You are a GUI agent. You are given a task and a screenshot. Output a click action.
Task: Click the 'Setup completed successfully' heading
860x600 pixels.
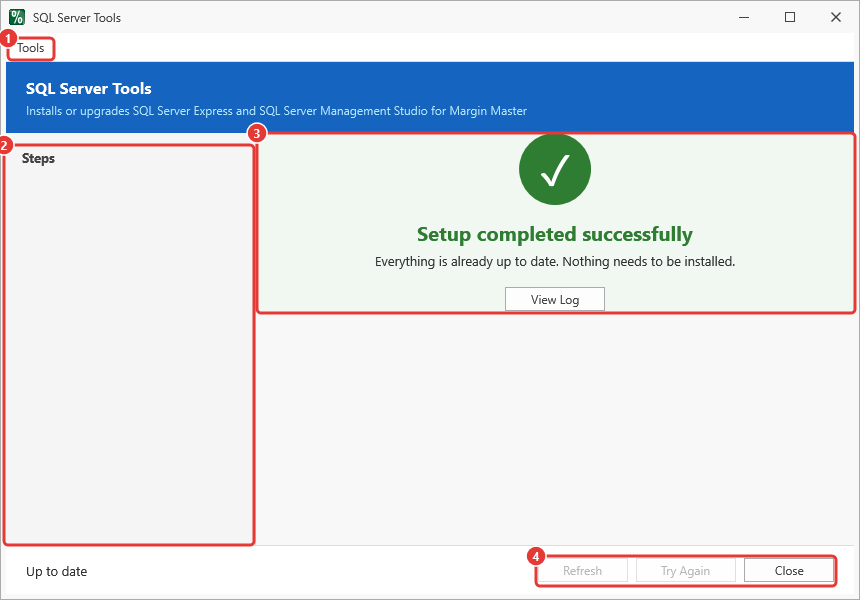[555, 234]
